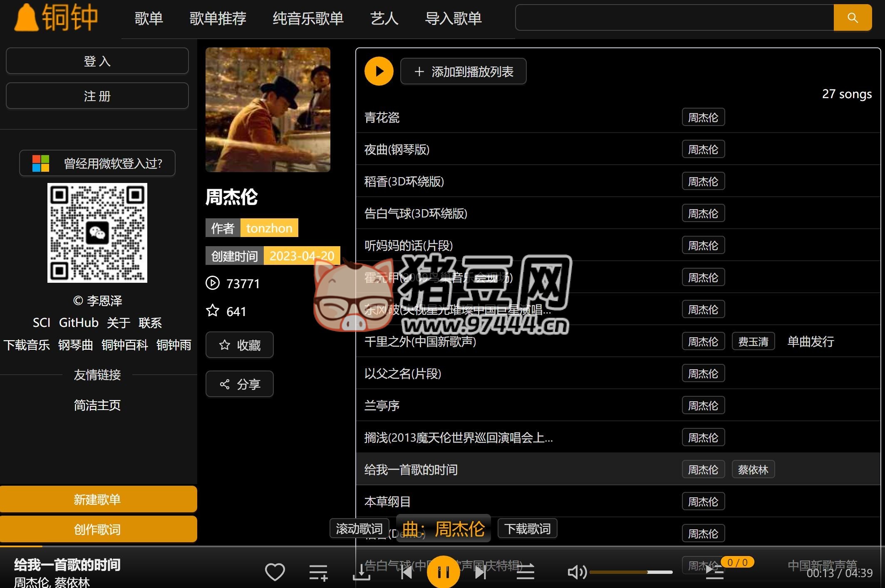Screen dimensions: 885x588
Task: Open the 下载音乐 link
Action: [27, 345]
